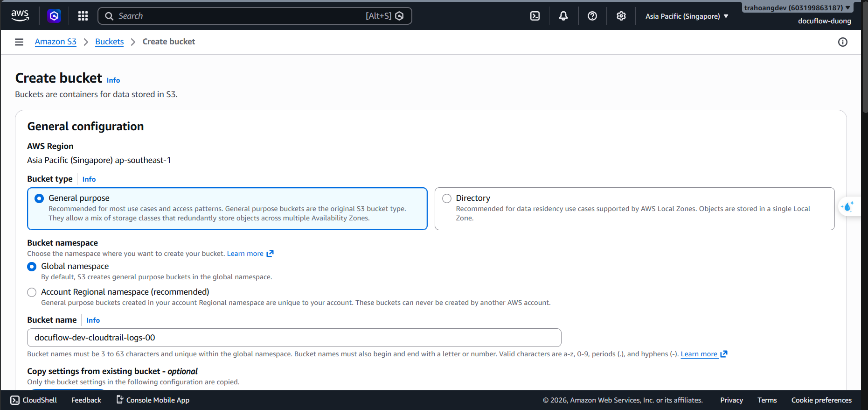Open the services grid menu
Image resolution: width=868 pixels, height=410 pixels.
point(83,16)
